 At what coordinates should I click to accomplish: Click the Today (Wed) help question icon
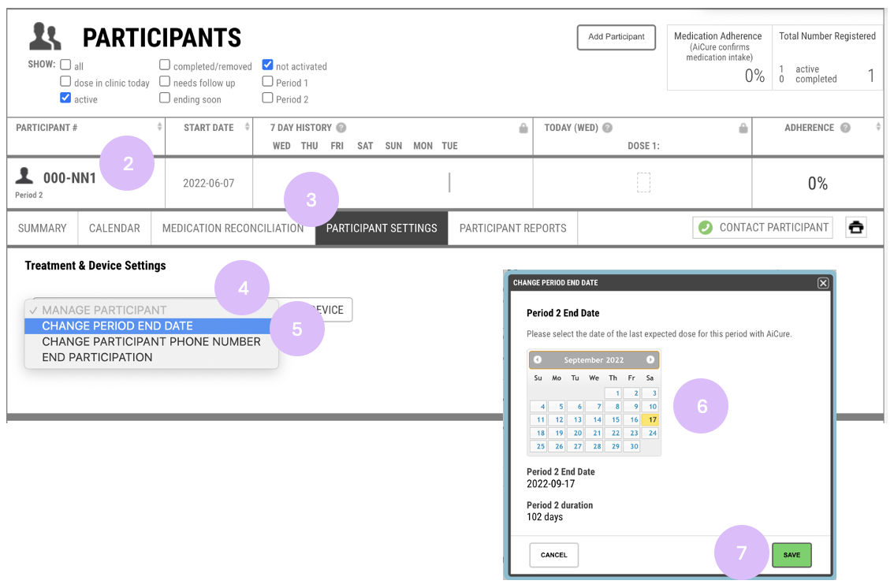(607, 128)
